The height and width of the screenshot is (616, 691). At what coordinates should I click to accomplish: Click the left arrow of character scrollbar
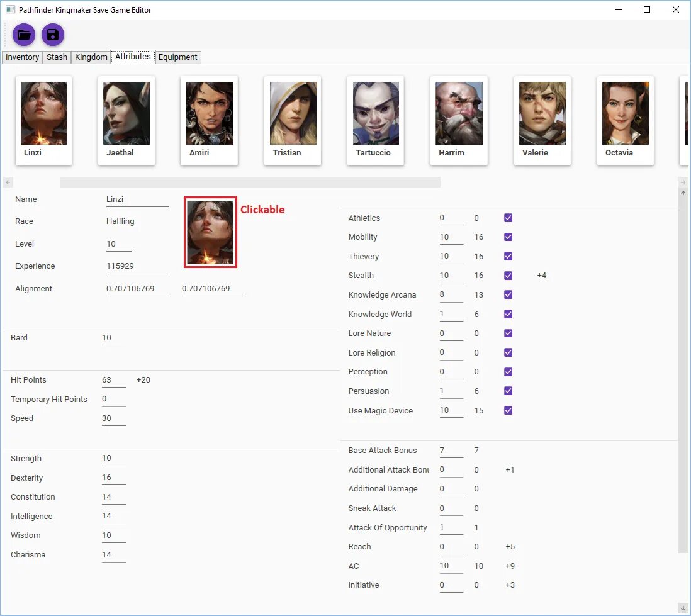(x=8, y=182)
